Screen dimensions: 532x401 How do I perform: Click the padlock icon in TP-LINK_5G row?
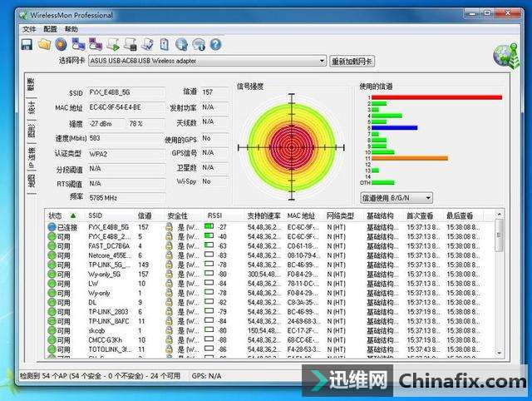[169, 265]
